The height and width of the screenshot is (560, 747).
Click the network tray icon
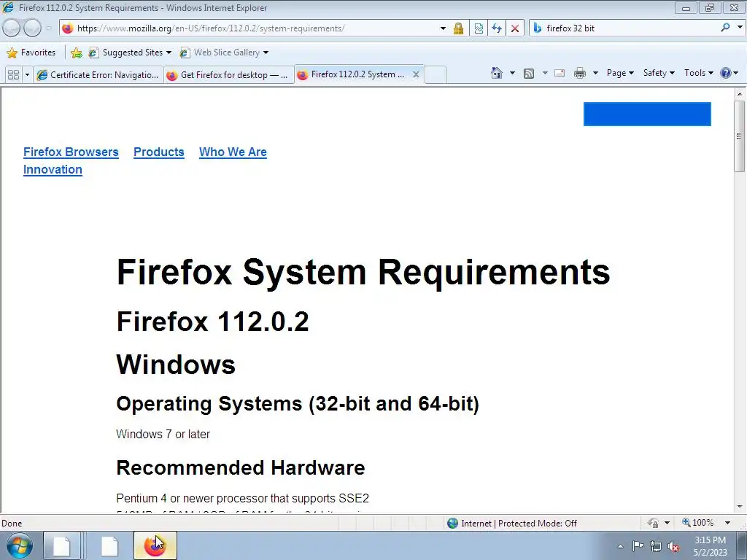coord(656,546)
